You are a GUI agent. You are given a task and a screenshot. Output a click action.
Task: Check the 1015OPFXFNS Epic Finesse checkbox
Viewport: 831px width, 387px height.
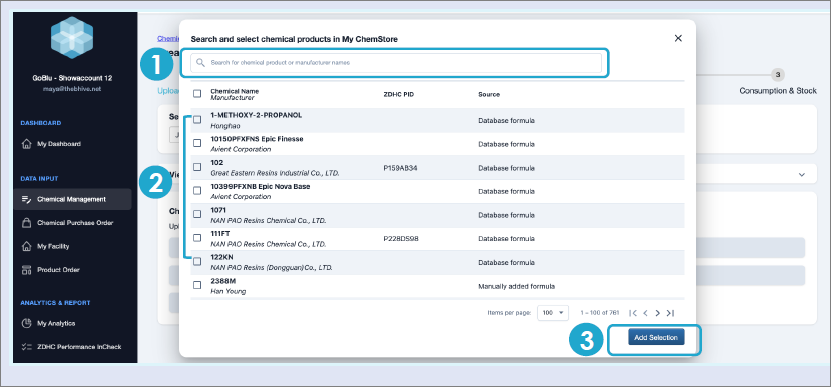[197, 143]
